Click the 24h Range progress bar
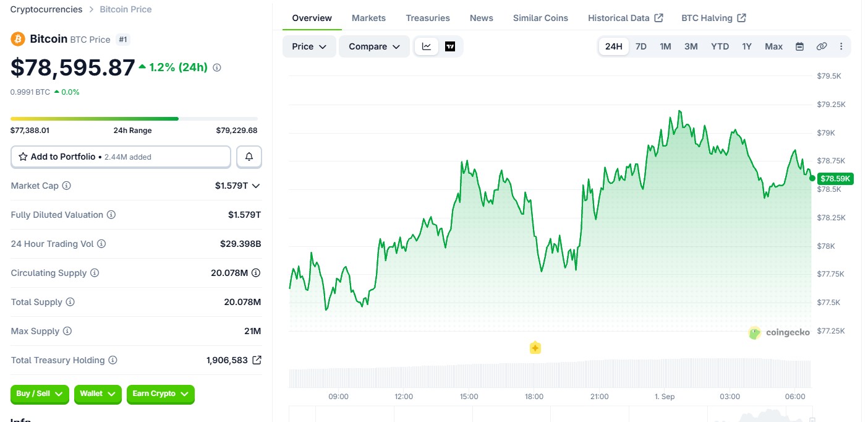 click(x=134, y=118)
